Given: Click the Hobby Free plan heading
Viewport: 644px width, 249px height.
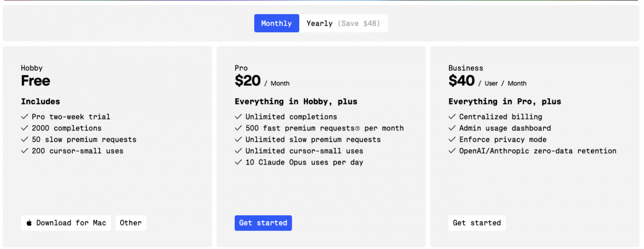Looking at the screenshot, I should click(x=36, y=81).
